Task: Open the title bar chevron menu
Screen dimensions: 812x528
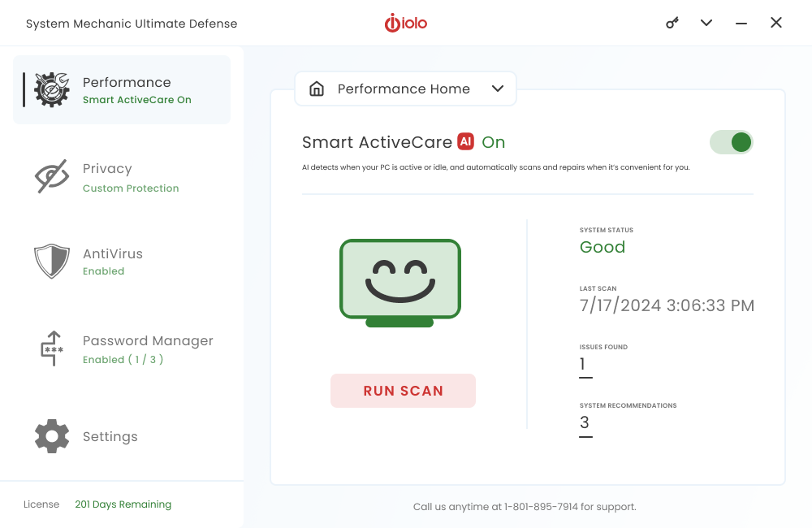Action: click(x=706, y=23)
